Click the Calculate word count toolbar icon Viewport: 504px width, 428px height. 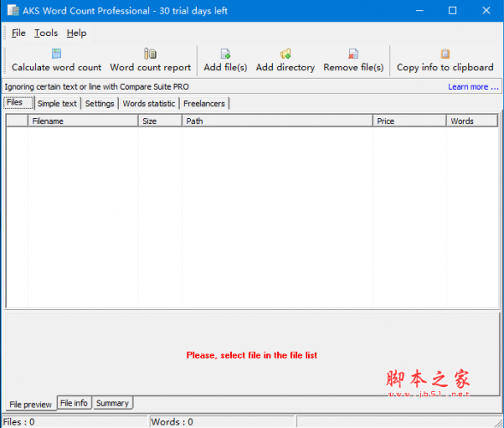pos(56,54)
